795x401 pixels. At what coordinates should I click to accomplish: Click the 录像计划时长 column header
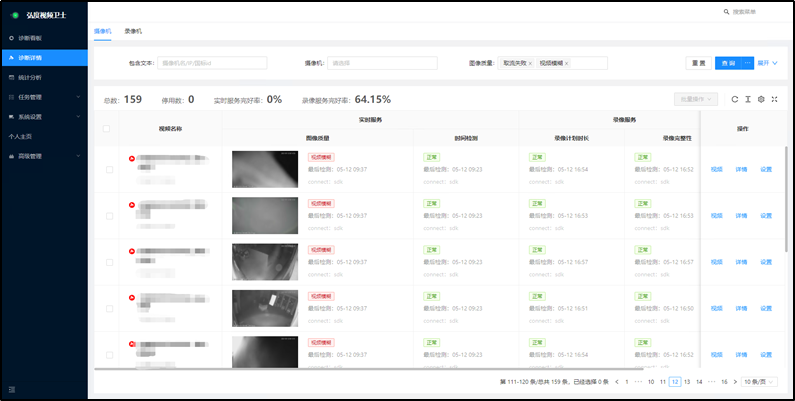click(x=571, y=138)
